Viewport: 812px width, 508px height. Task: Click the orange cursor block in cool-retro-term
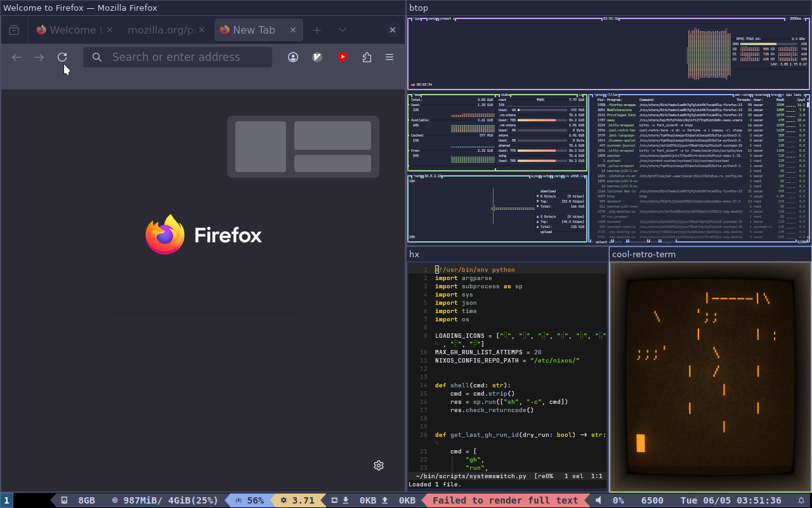point(641,443)
